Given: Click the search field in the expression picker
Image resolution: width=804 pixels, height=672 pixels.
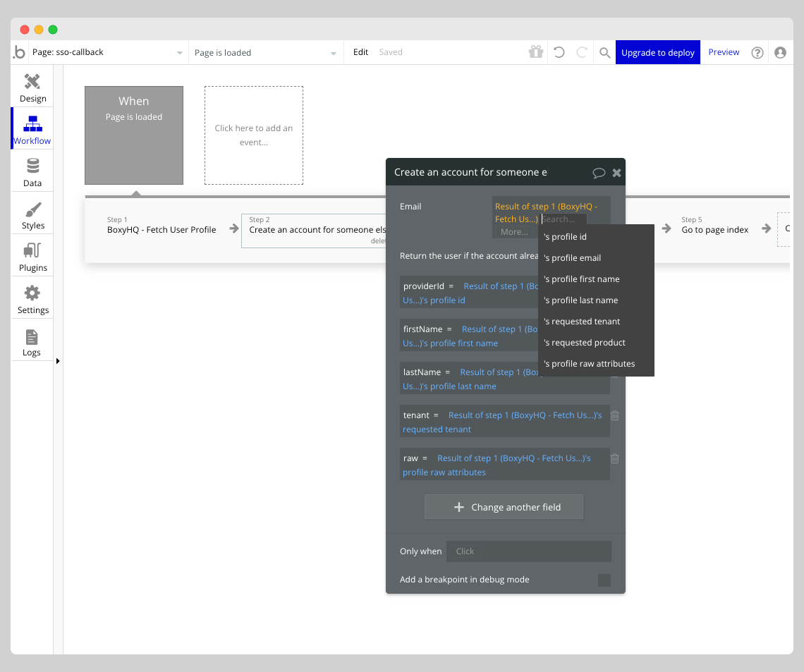Looking at the screenshot, I should point(564,219).
